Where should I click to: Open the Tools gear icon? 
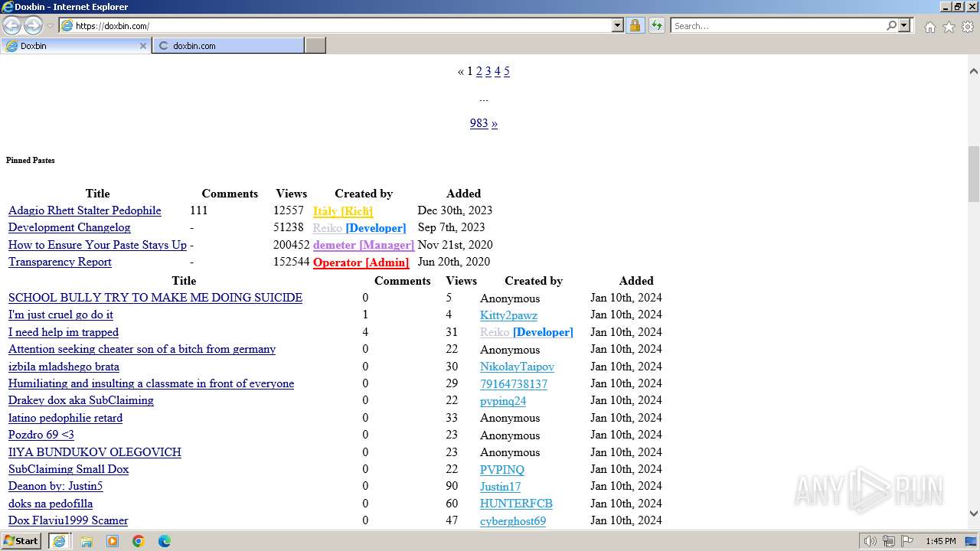pyautogui.click(x=968, y=27)
